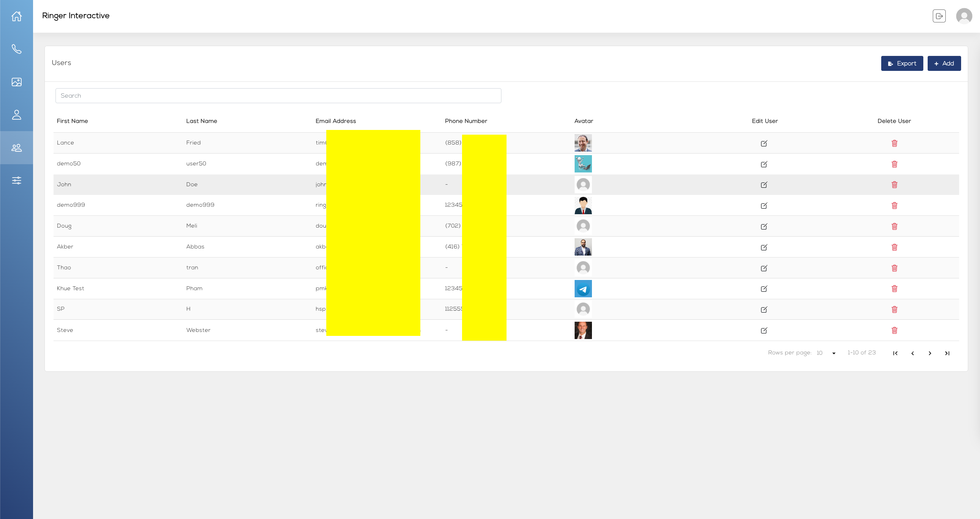Jump to first page of users
This screenshot has height=519, width=980.
point(895,353)
